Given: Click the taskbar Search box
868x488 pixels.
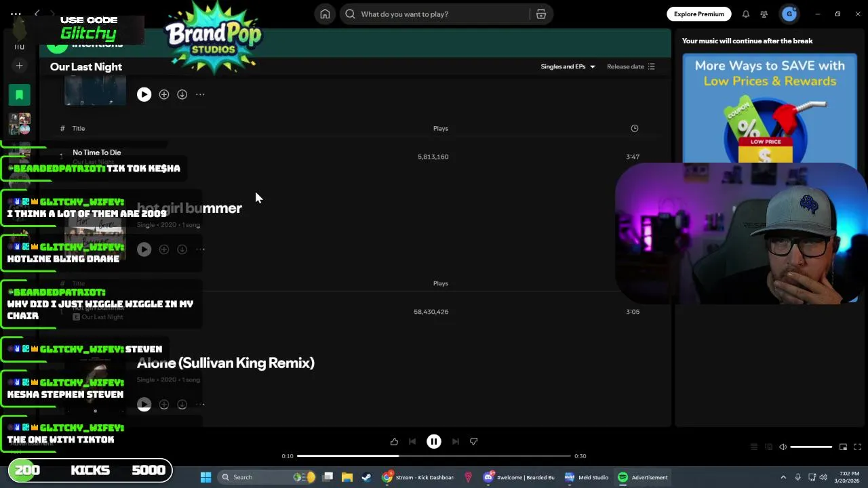Looking at the screenshot, I should pyautogui.click(x=268, y=477).
